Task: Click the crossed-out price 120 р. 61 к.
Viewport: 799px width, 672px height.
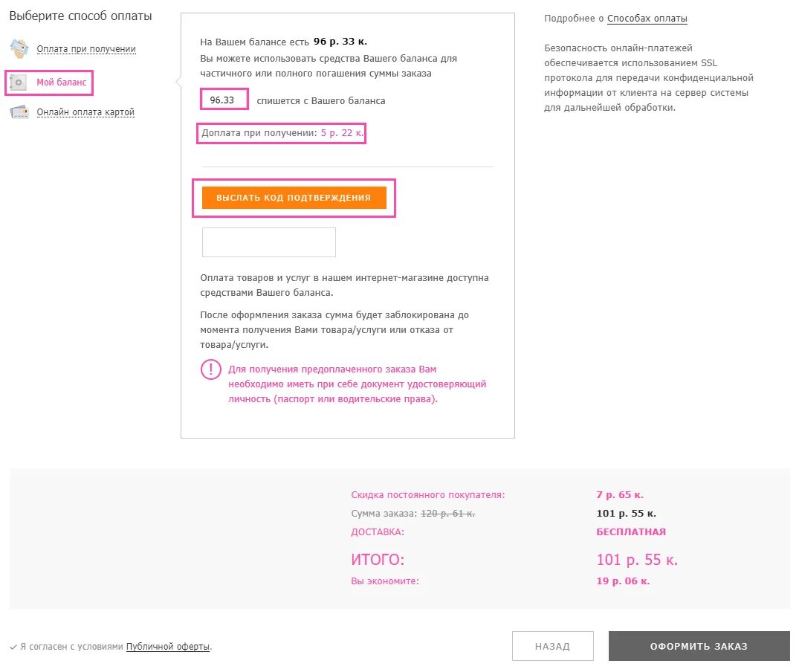Action: [447, 514]
